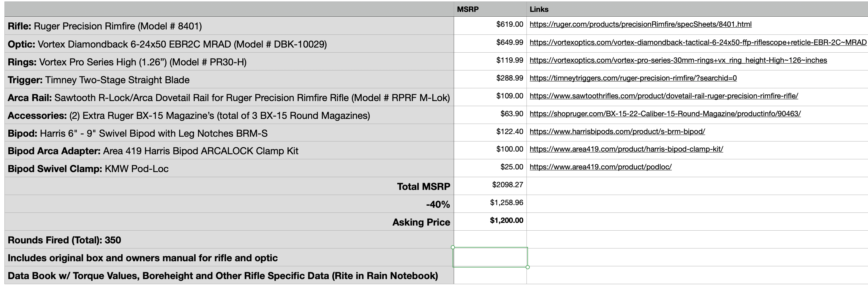Select the Arca Rail: Sawtooth R-Lock cell

click(x=229, y=97)
